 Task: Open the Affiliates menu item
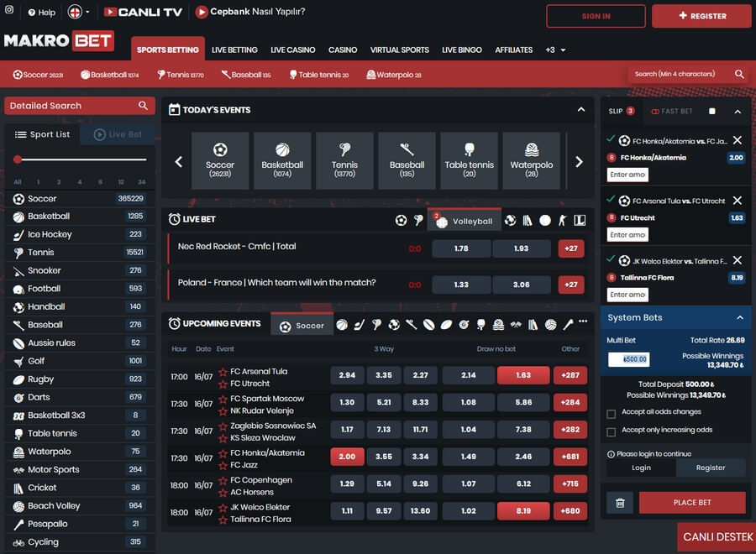click(x=513, y=50)
